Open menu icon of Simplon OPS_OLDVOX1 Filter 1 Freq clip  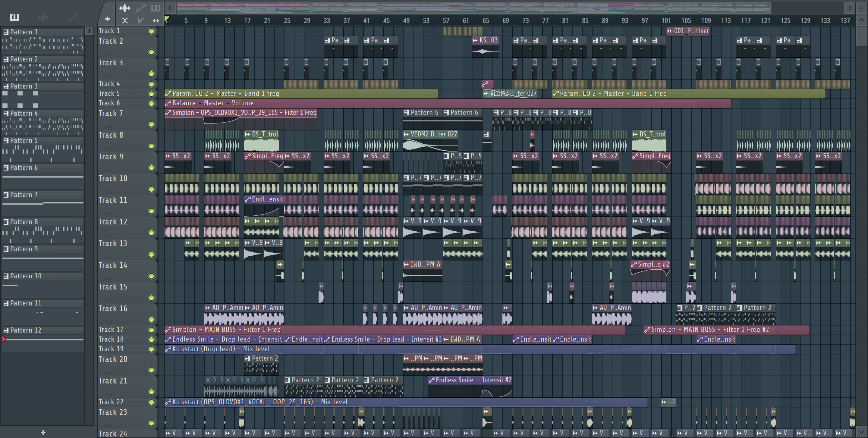tap(168, 113)
